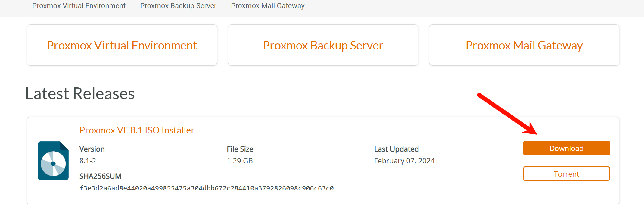Click the February 07, 2024 date

pos(404,161)
